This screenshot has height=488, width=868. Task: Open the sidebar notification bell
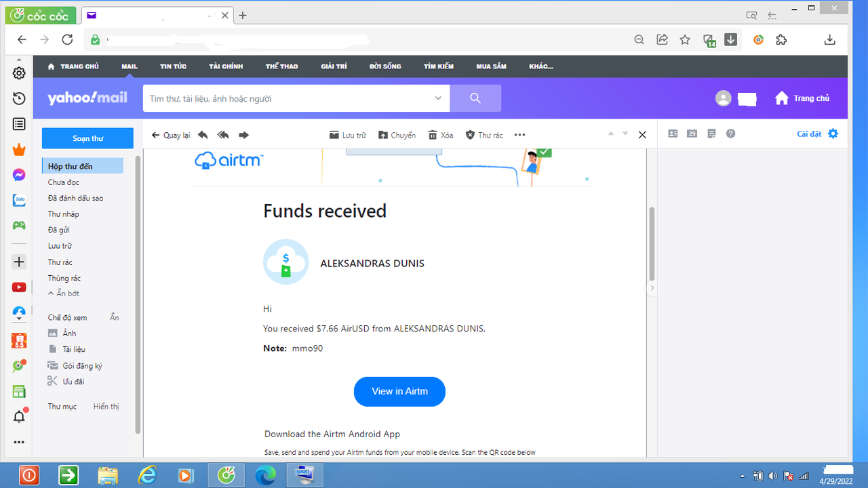19,416
